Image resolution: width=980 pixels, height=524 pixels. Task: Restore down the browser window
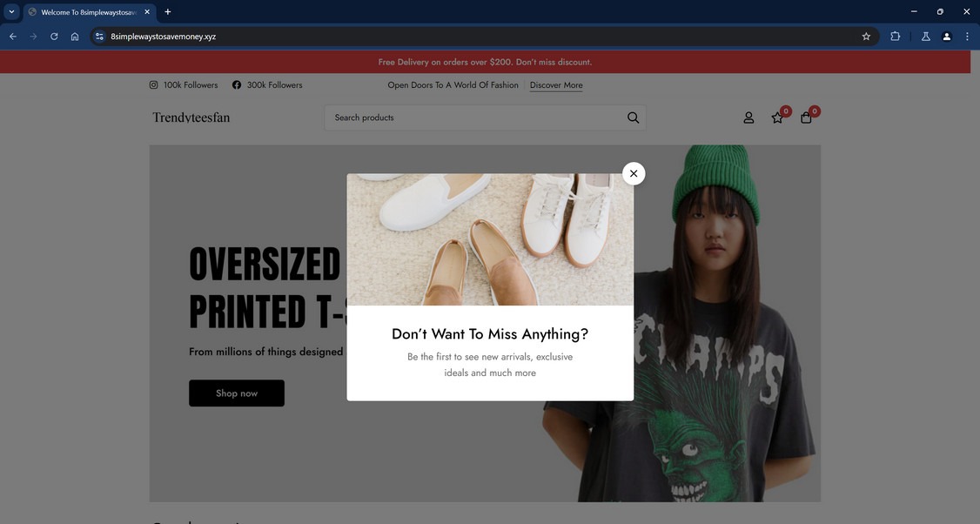(x=940, y=12)
